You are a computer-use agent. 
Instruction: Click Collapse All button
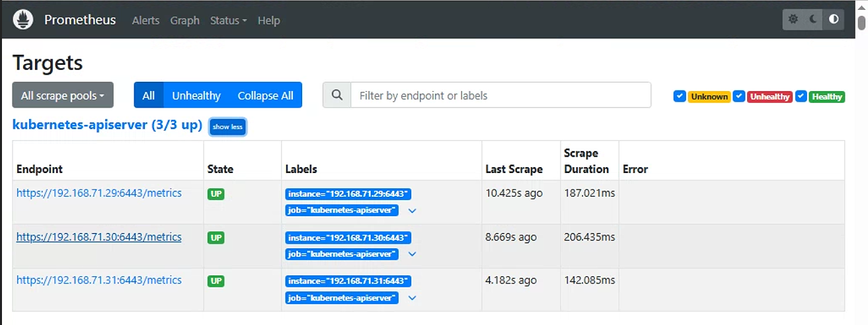(266, 95)
